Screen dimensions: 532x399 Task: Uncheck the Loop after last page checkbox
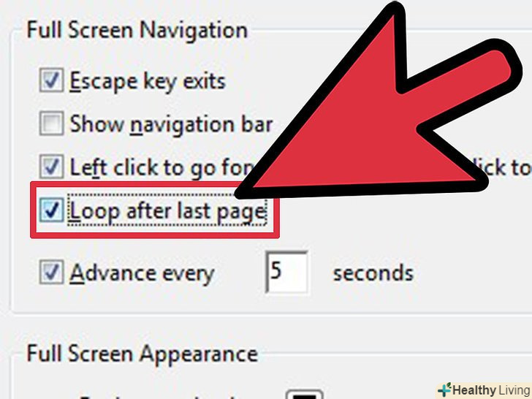(x=51, y=210)
